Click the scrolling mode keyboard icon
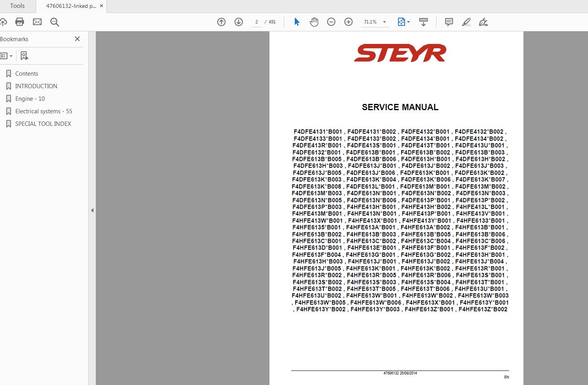 point(424,22)
